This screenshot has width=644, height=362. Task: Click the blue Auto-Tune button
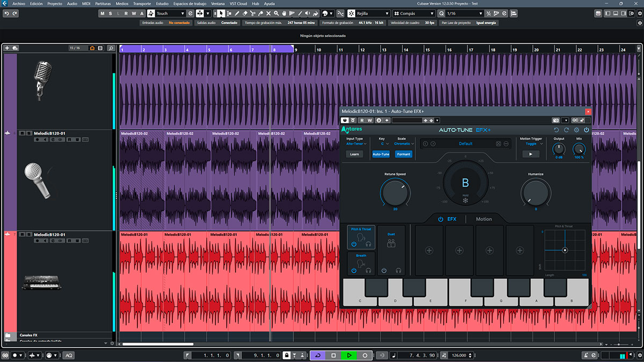[381, 154]
